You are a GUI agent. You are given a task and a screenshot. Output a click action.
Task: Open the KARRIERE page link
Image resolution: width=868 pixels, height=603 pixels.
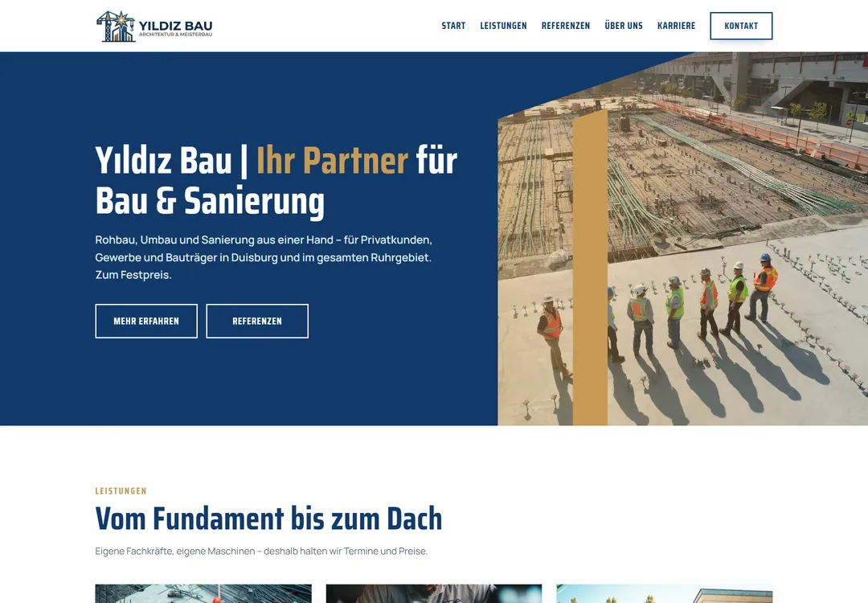click(677, 26)
